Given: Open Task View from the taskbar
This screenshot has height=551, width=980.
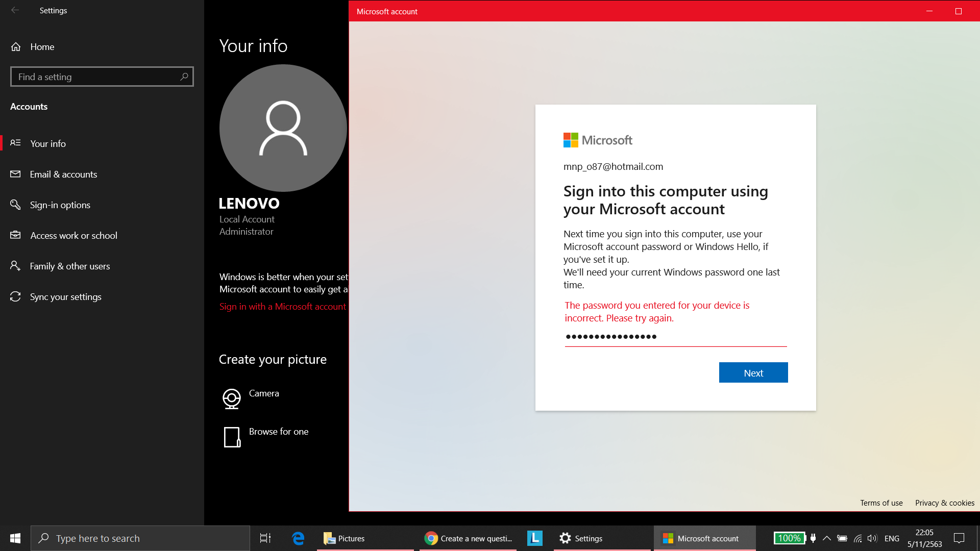Looking at the screenshot, I should coord(265,538).
